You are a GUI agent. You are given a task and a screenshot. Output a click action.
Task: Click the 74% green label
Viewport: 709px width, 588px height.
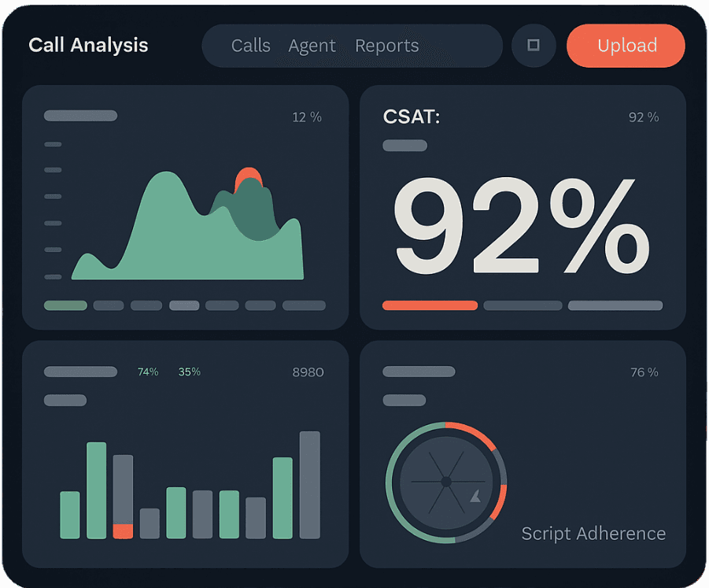[148, 372]
